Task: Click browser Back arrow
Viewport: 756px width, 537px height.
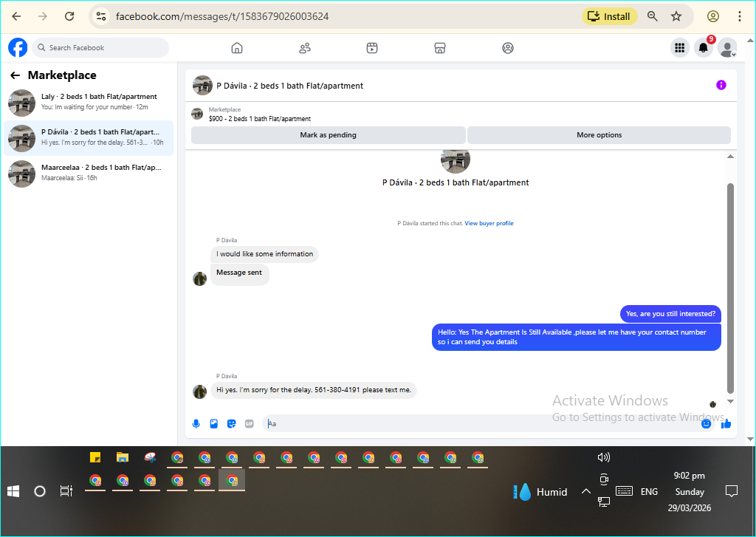Action: tap(16, 16)
